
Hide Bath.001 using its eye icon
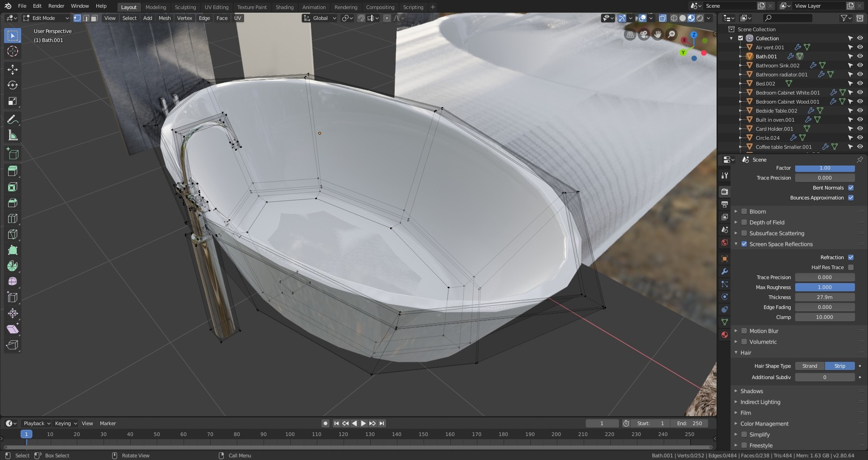point(860,56)
